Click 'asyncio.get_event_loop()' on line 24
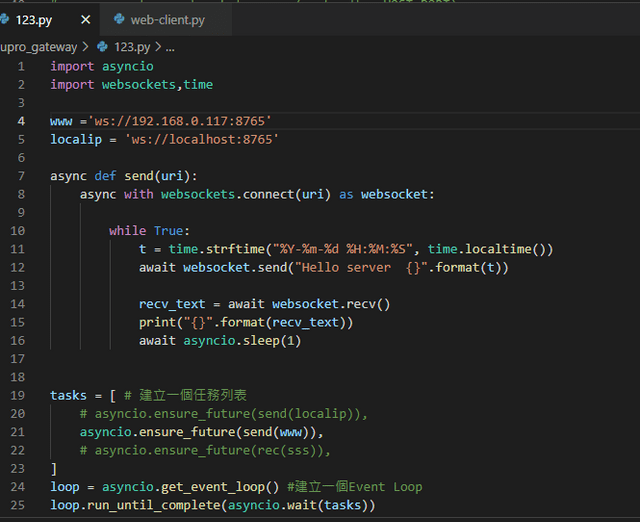 191,487
